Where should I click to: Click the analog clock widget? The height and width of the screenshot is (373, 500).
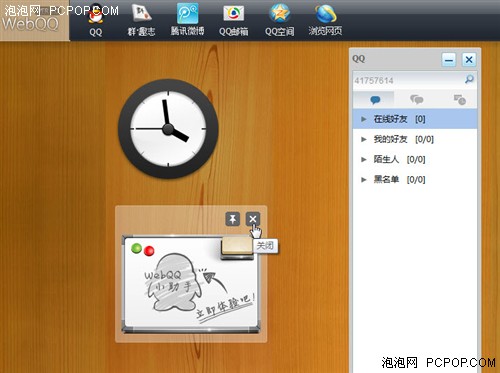click(x=168, y=129)
